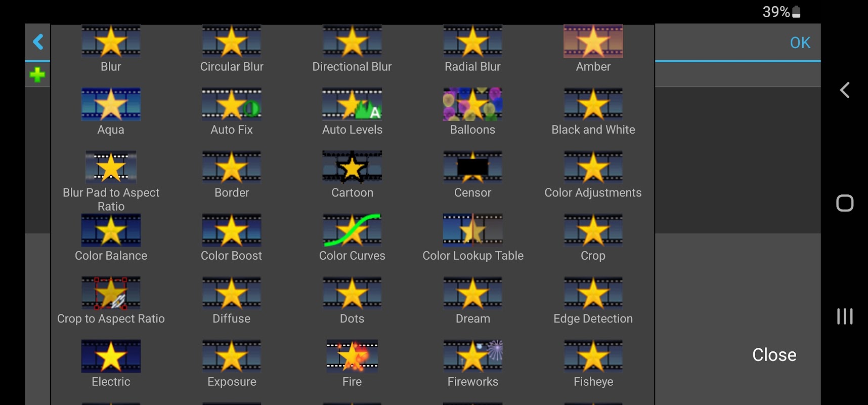
Task: Choose the Black and White effect
Action: tap(593, 104)
